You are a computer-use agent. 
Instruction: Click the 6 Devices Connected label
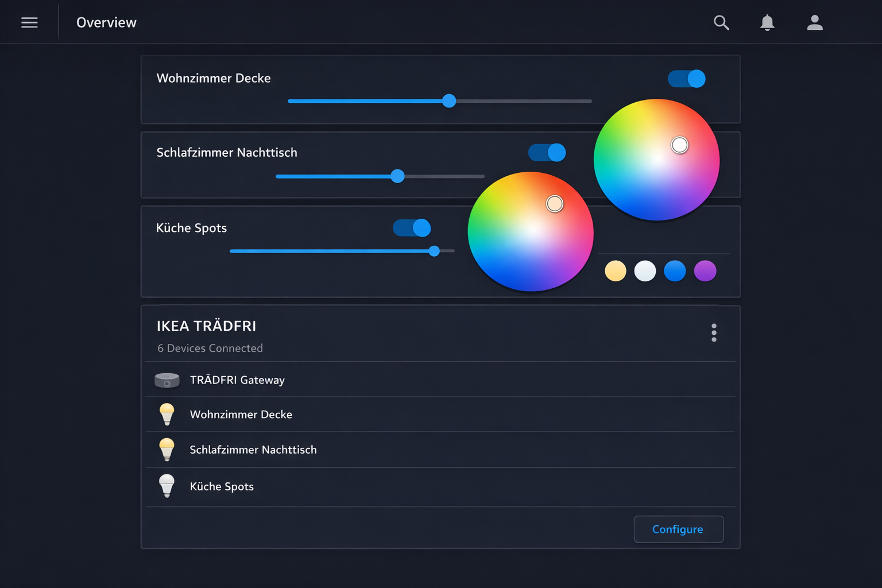point(210,348)
